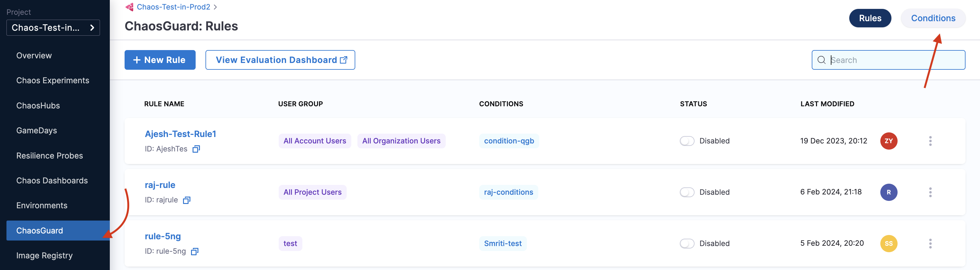Open Chaos Experiments in sidebar
980x270 pixels.
53,80
